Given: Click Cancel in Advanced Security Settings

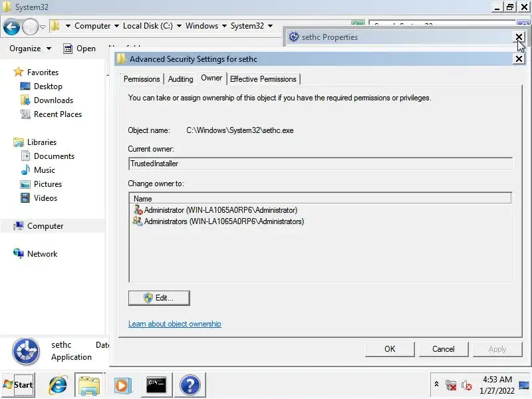Looking at the screenshot, I should click(443, 349).
